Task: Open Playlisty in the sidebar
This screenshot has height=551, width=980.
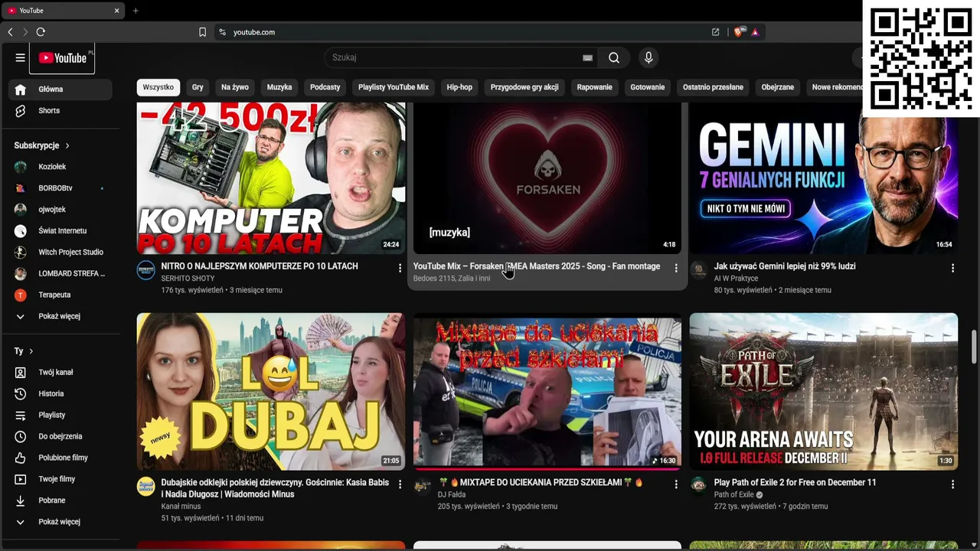Action: [60, 416]
